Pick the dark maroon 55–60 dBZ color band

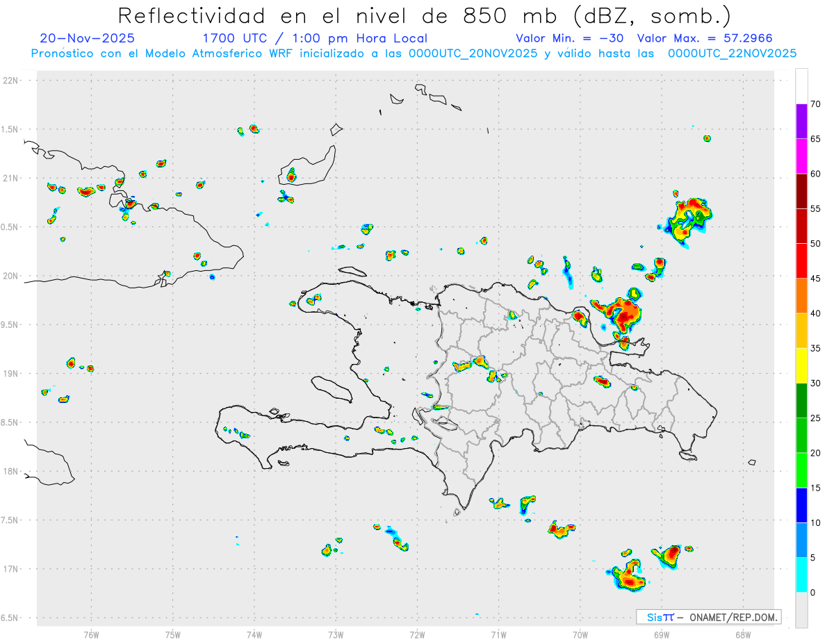coord(801,191)
